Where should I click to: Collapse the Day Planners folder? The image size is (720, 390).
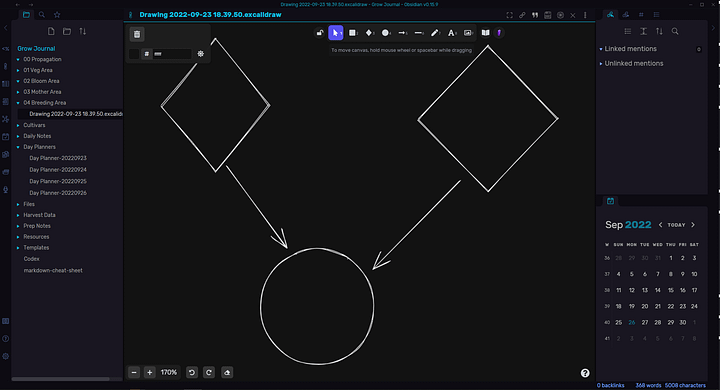39,147
